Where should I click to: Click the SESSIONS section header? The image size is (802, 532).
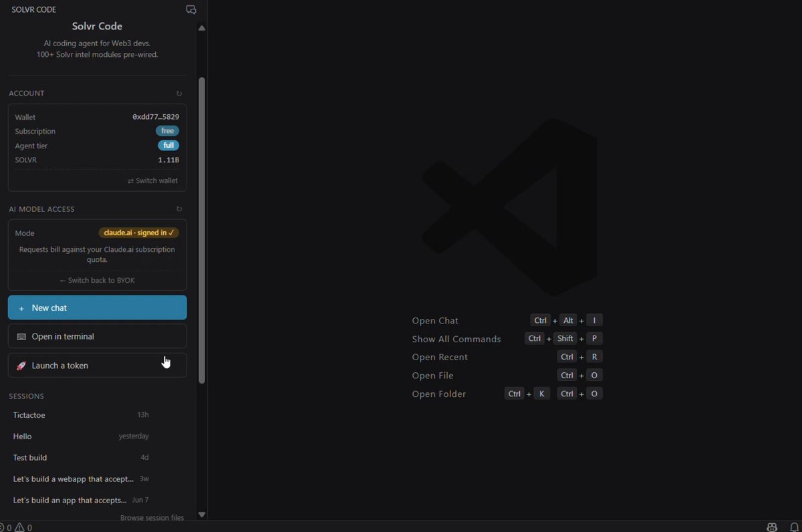(x=27, y=396)
